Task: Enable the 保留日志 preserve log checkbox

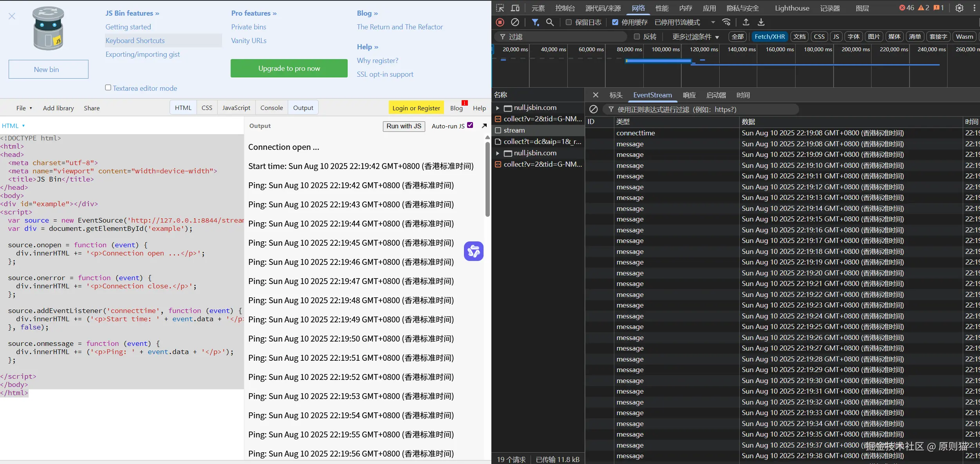Action: coord(569,22)
